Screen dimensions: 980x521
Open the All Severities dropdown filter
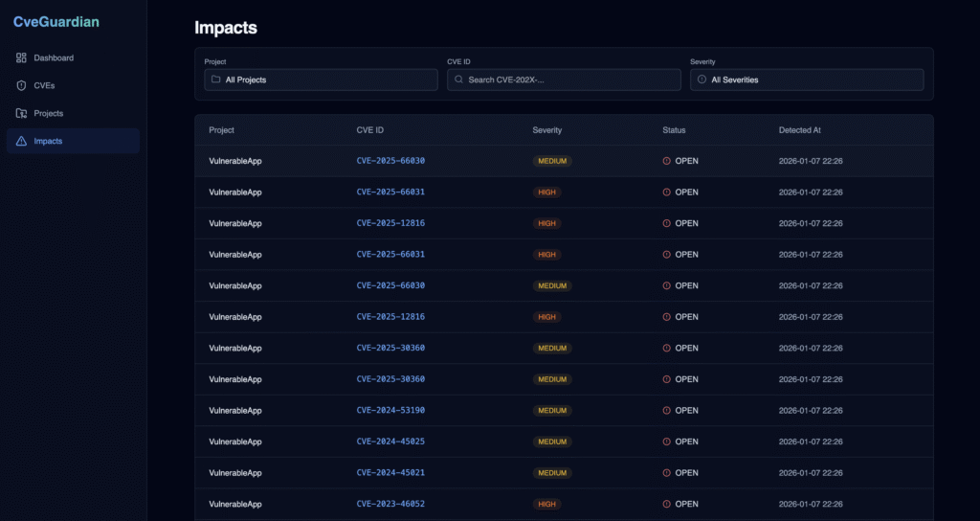[x=807, y=79]
